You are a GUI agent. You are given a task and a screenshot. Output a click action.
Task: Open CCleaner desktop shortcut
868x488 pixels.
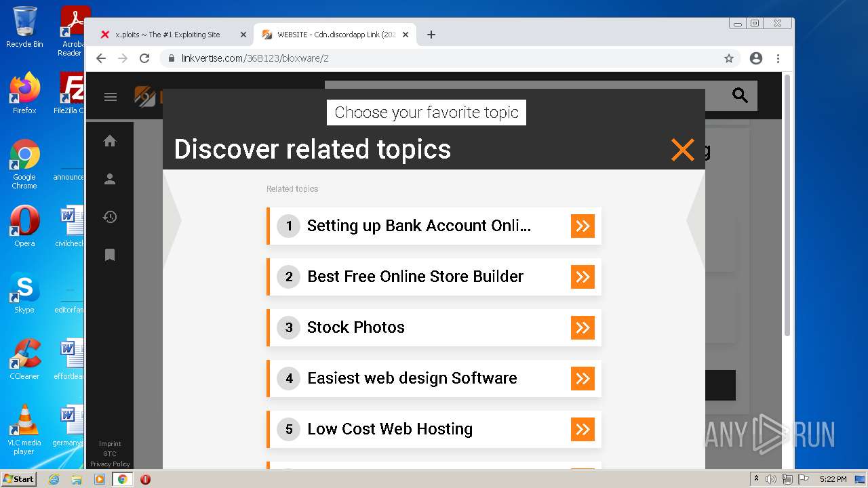(x=24, y=359)
